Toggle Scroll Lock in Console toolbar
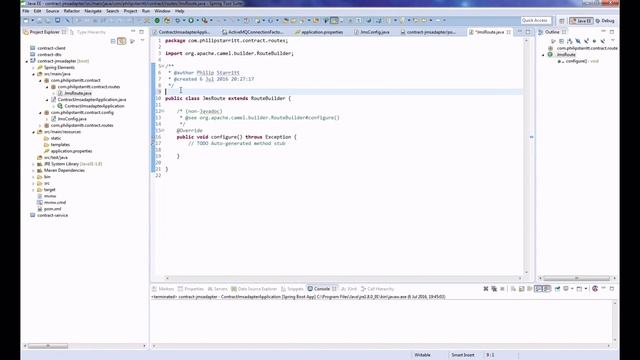 click(x=522, y=289)
